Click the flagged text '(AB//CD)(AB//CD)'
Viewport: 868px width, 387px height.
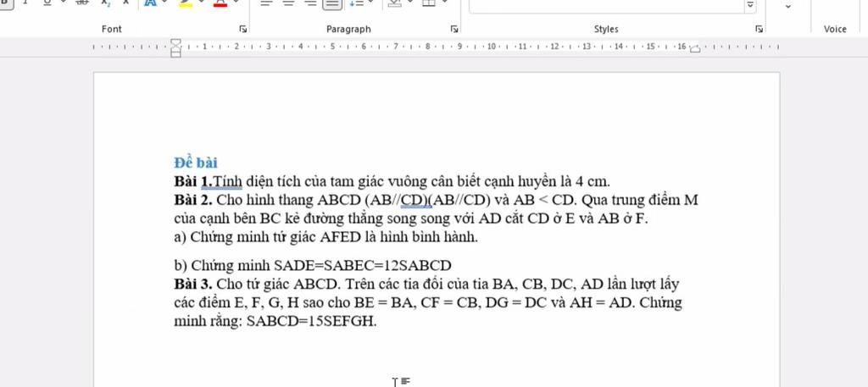428,200
